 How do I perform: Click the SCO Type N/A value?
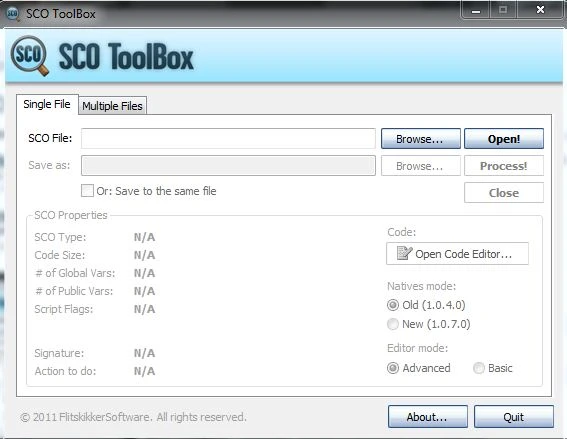[x=145, y=237]
